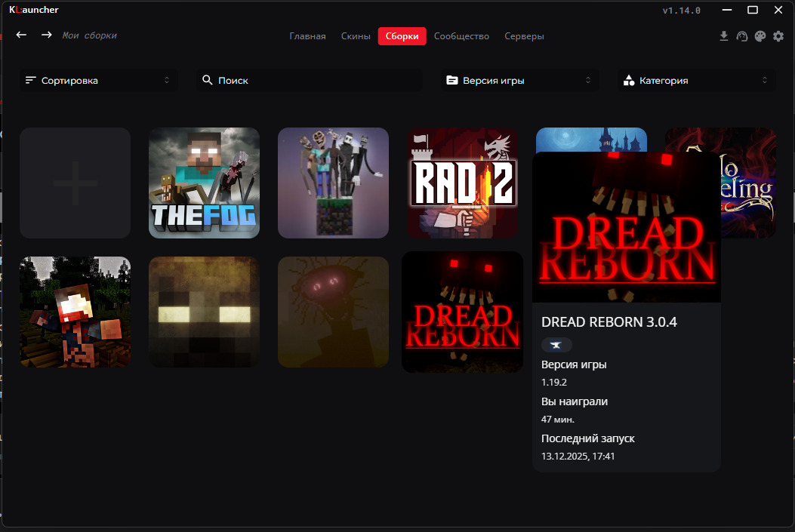Image resolution: width=795 pixels, height=532 pixels.
Task: Click the 13.12.2025, 17:41 last launch date
Action: pos(578,457)
